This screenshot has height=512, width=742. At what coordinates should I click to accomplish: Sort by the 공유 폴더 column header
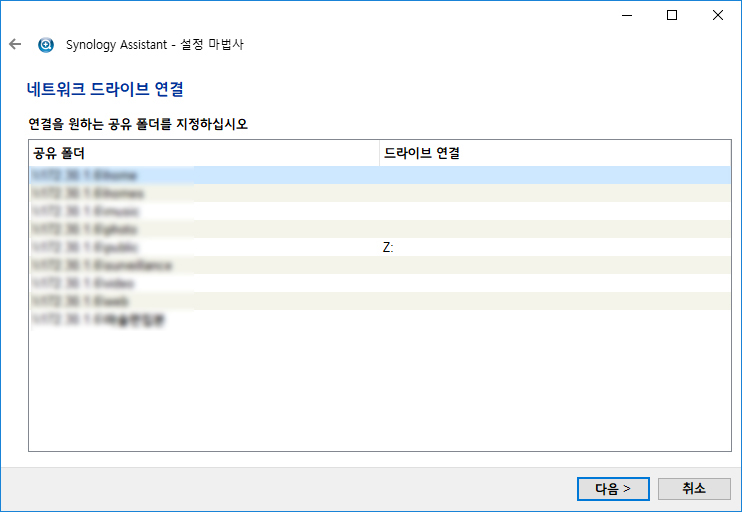click(204, 153)
